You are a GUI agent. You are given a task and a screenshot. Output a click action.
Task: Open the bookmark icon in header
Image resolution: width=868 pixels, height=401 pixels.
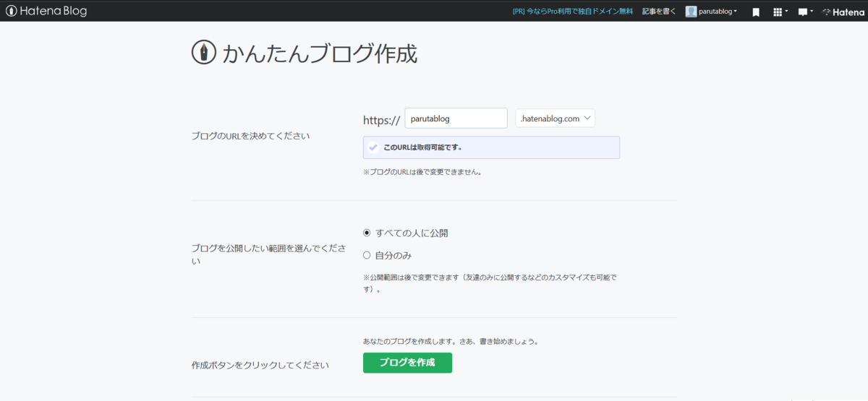click(x=756, y=12)
